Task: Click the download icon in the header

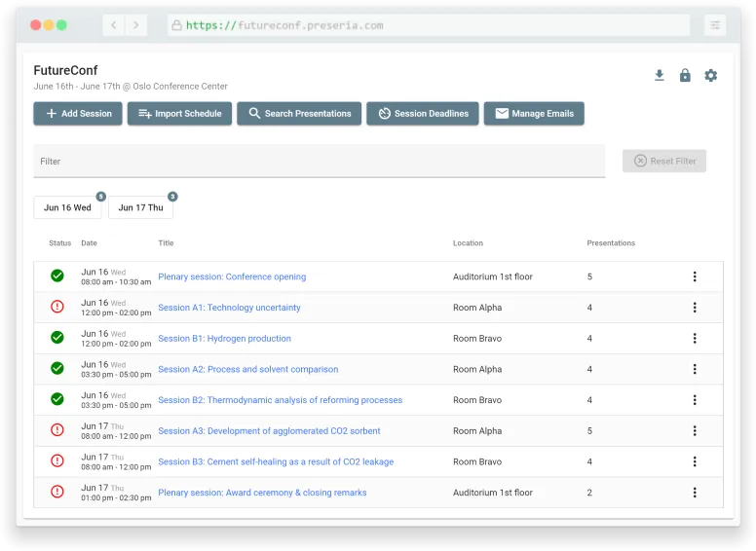Action: (x=660, y=76)
